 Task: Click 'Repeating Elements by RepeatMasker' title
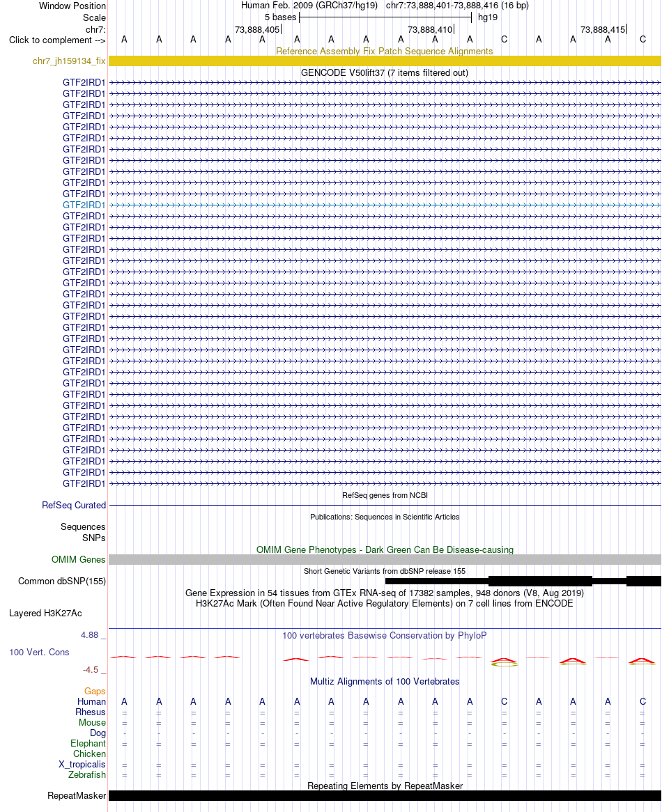coord(385,786)
